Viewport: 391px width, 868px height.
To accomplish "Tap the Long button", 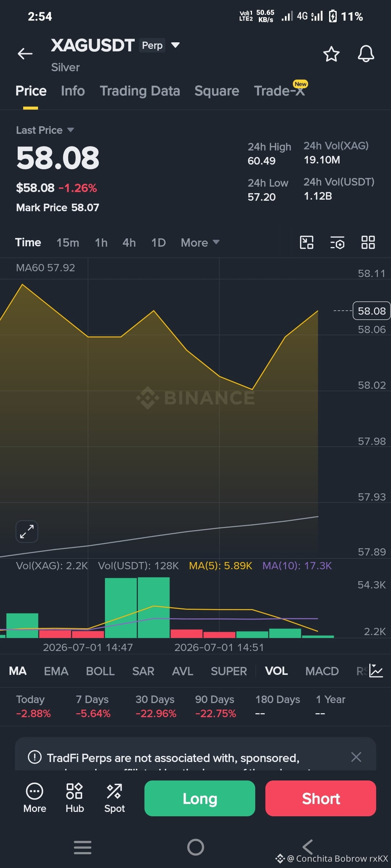I will (200, 798).
